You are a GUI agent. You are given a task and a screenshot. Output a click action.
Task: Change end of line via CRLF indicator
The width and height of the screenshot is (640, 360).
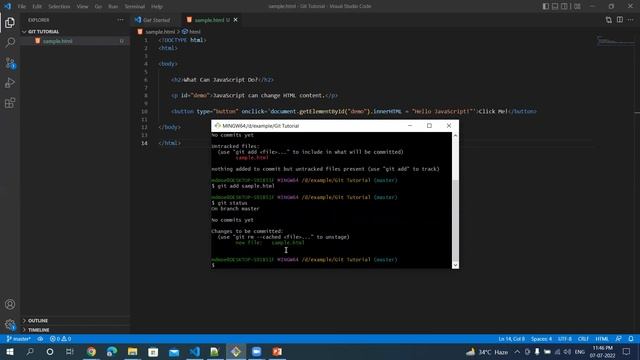click(583, 339)
